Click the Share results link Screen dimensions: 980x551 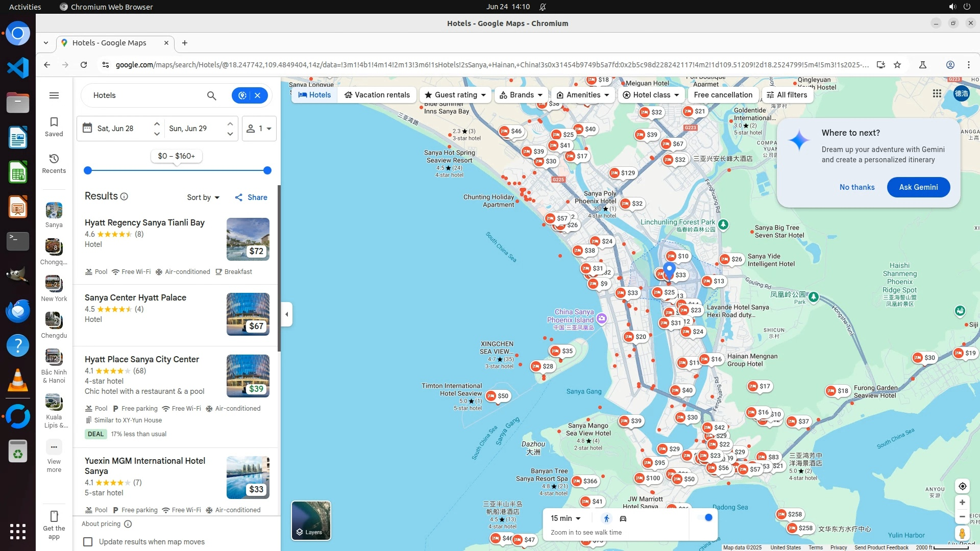click(x=251, y=197)
